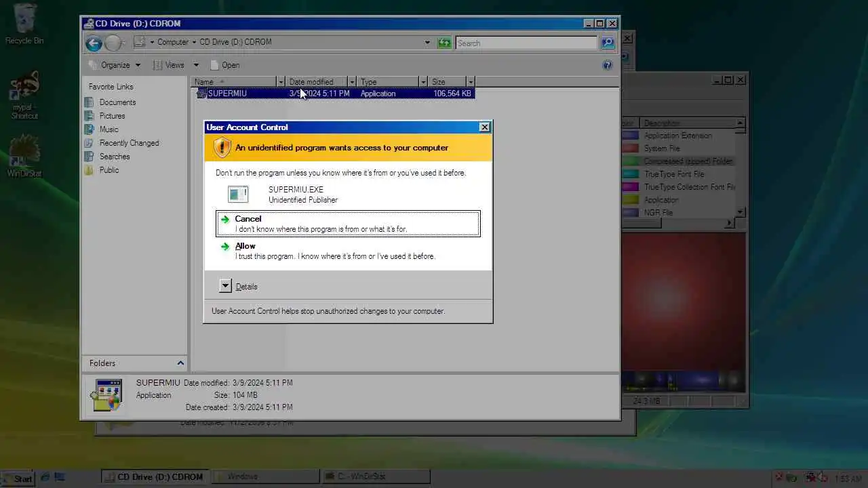Sort by the Size column header

[448, 82]
